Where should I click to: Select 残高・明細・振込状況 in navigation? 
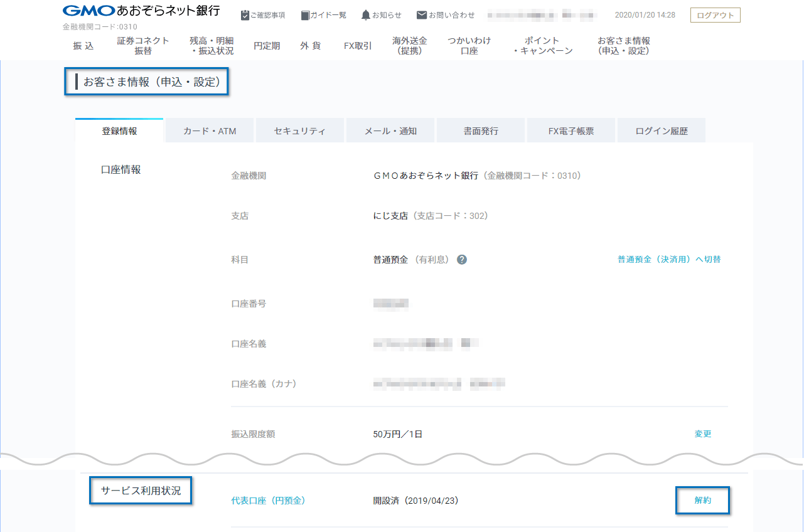(212, 46)
